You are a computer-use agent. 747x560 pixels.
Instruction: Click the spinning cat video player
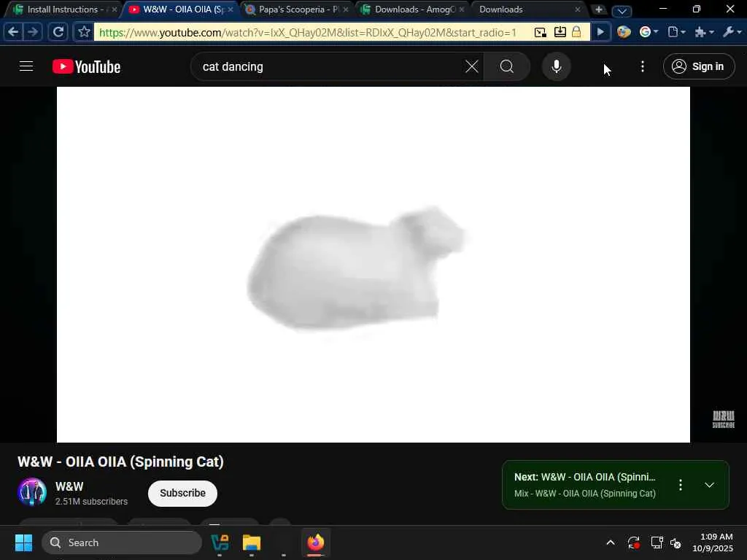[x=373, y=264]
